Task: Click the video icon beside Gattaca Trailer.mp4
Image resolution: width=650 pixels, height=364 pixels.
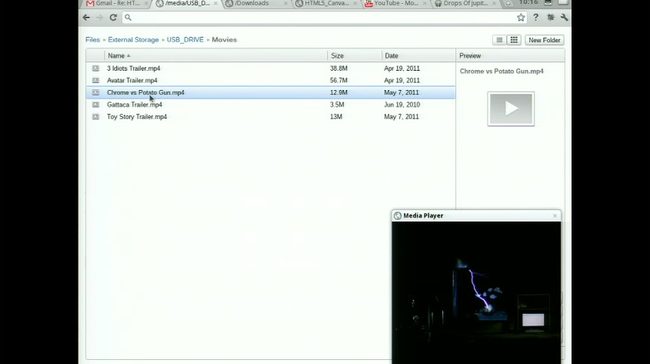Action: (x=96, y=104)
